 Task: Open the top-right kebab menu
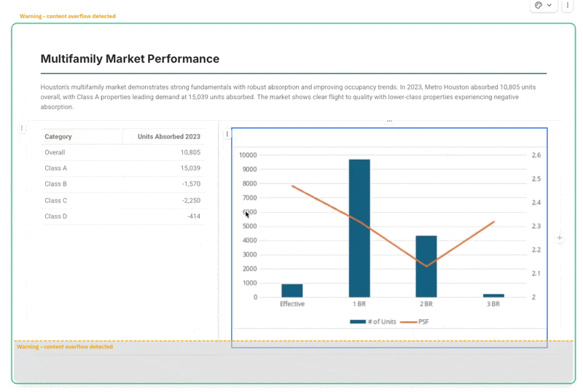(x=567, y=5)
